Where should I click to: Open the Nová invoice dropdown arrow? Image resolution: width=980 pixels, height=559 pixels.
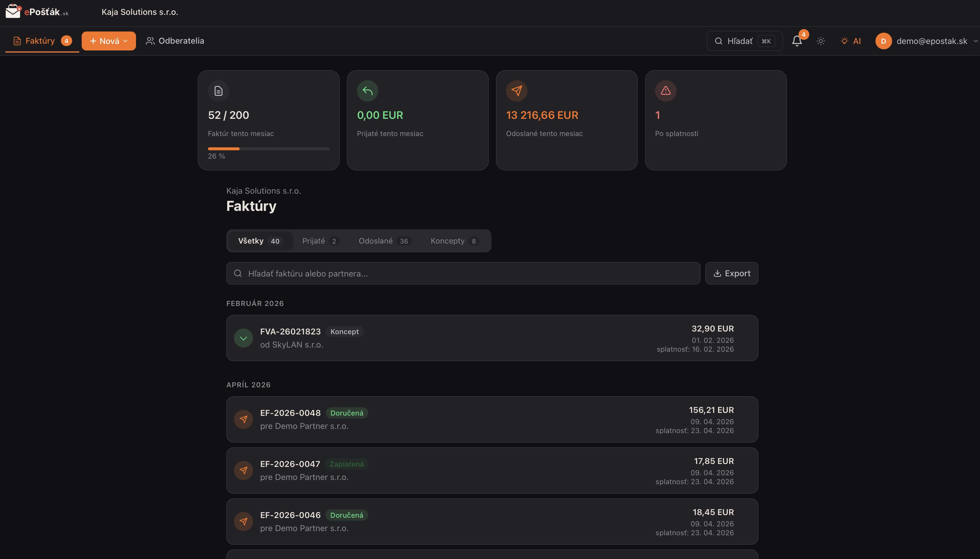[x=126, y=41]
